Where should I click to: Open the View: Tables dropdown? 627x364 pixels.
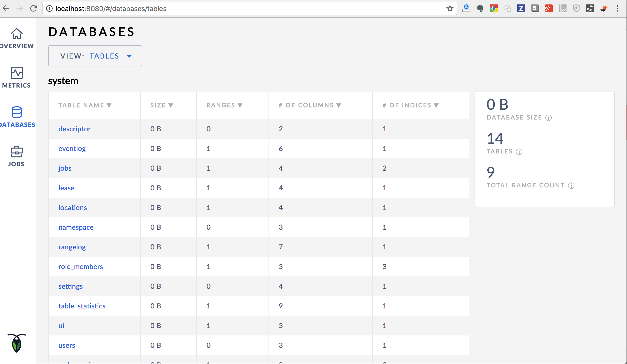(95, 56)
